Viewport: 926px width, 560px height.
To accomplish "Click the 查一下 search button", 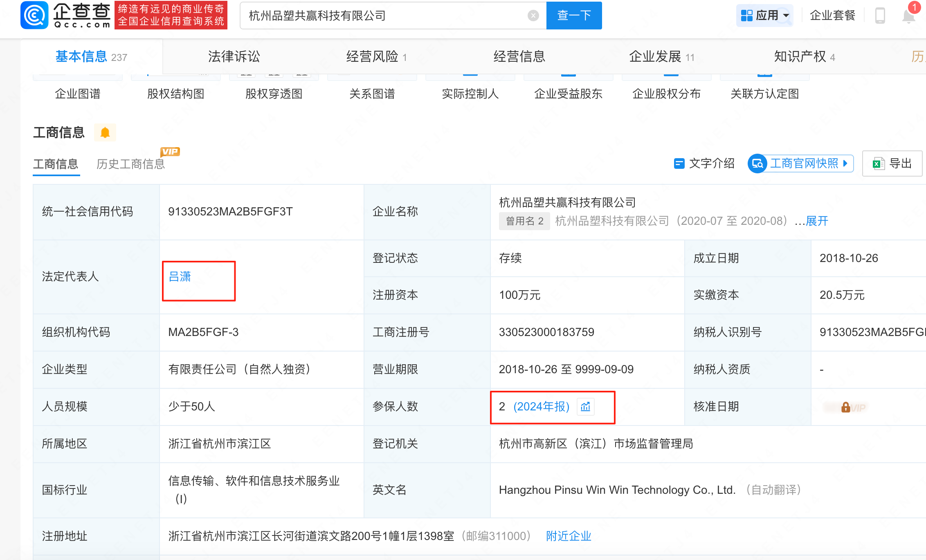I will click(x=574, y=16).
